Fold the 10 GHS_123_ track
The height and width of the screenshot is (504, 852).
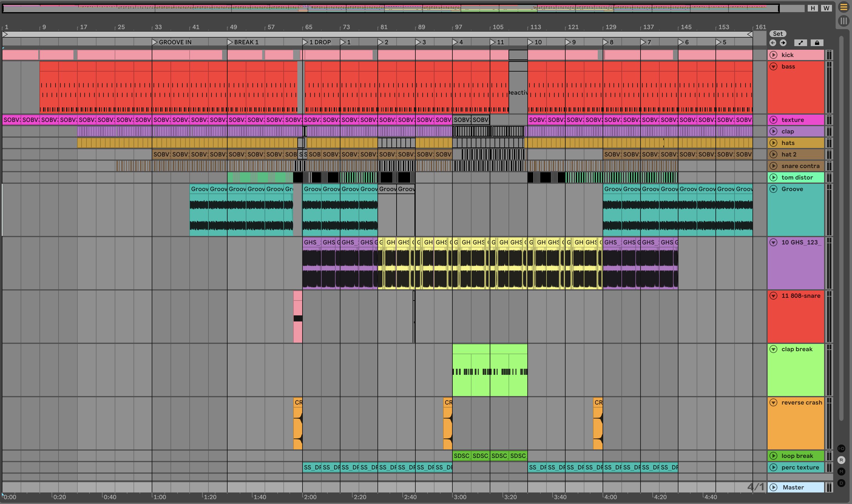pyautogui.click(x=773, y=242)
